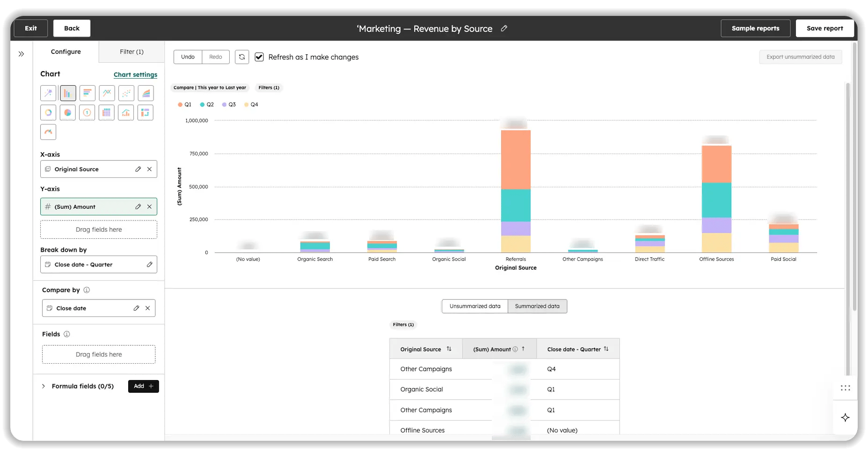The width and height of the screenshot is (868, 454).
Task: Uncheck Refresh as I make changes
Action: (x=259, y=57)
